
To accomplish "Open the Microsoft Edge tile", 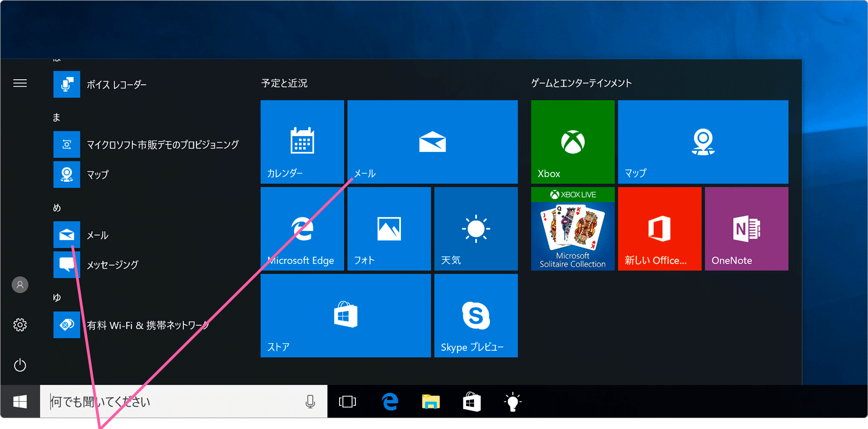I will pyautogui.click(x=302, y=228).
